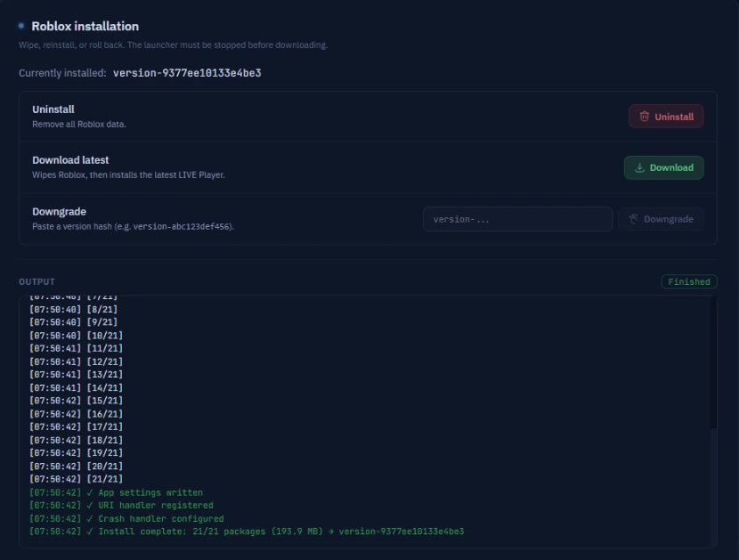Click the 'Download latest' row title
Viewport: 739px width, 560px height.
coord(70,160)
